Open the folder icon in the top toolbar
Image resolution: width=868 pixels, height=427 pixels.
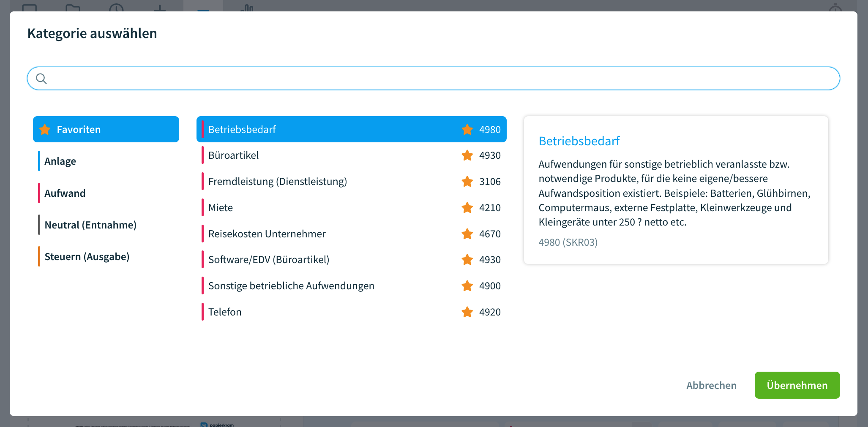point(73,7)
